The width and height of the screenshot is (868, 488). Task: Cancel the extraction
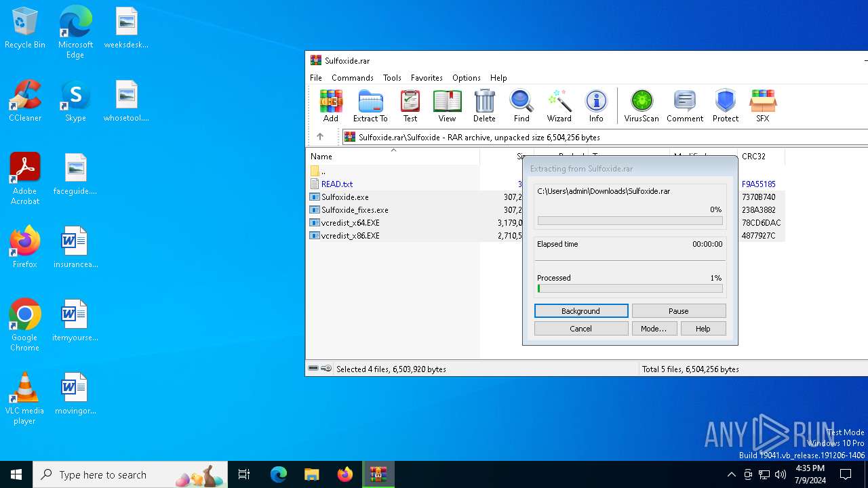point(581,329)
